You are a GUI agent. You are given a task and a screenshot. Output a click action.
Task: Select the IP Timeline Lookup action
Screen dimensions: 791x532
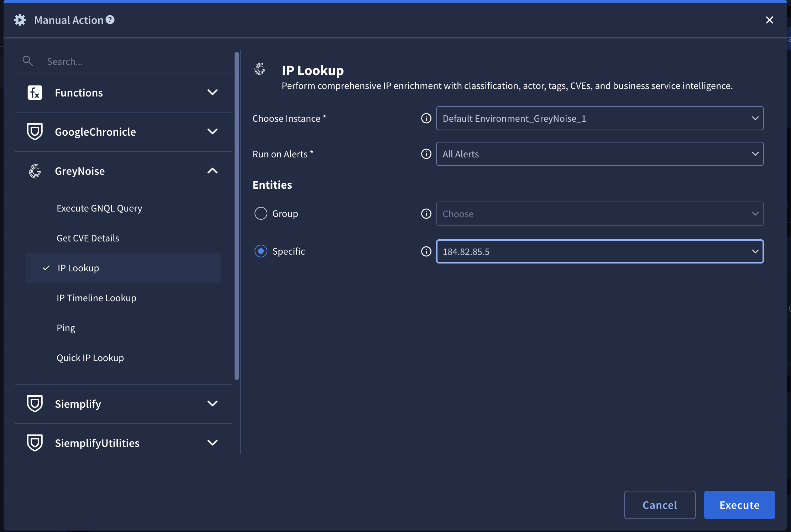[96, 298]
